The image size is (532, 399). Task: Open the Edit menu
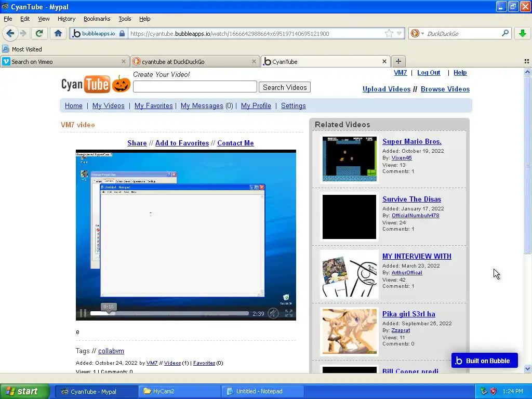(x=25, y=19)
